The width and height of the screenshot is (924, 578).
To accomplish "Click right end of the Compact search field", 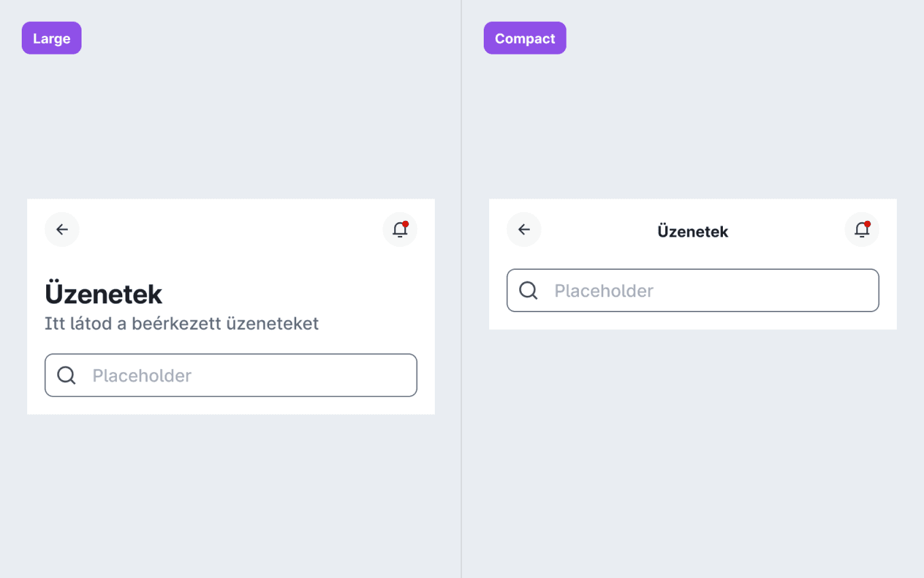I will pyautogui.click(x=863, y=290).
